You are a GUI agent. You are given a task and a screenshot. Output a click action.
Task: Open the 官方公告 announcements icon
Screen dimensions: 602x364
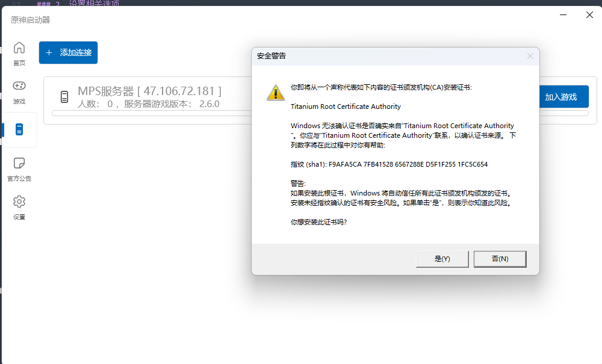pos(19,163)
